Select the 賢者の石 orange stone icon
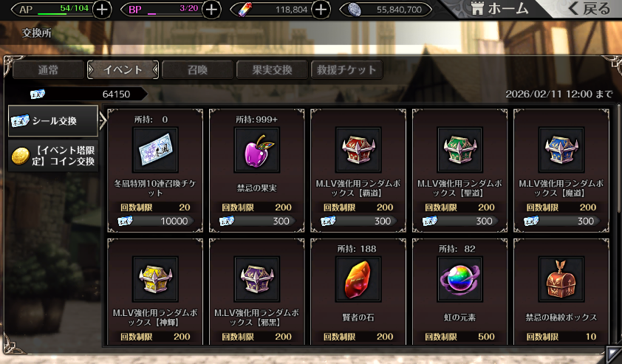This screenshot has width=622, height=364. (358, 279)
